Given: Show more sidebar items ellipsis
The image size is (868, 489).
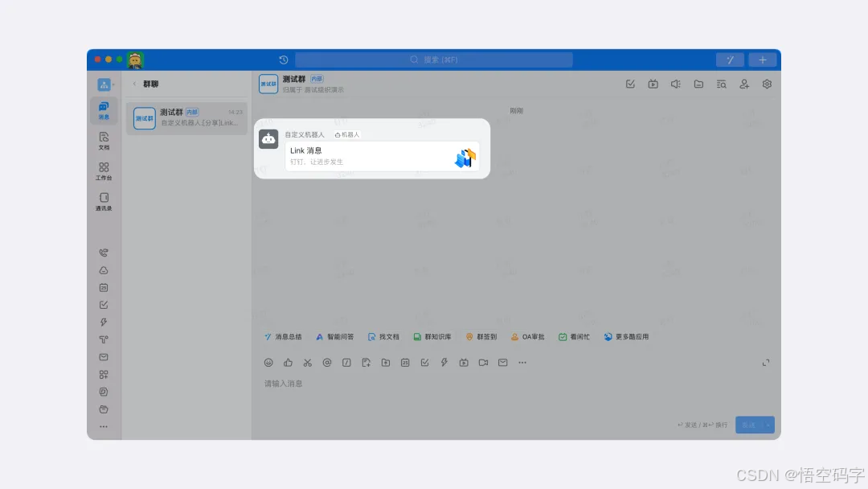Looking at the screenshot, I should click(x=104, y=426).
